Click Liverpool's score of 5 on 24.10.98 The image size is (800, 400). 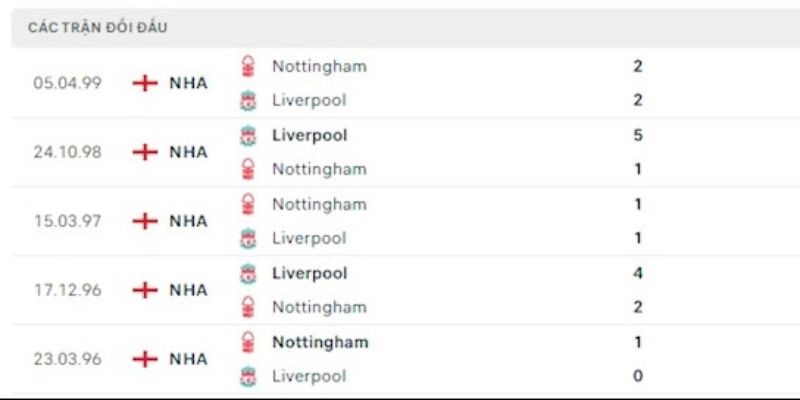[638, 135]
